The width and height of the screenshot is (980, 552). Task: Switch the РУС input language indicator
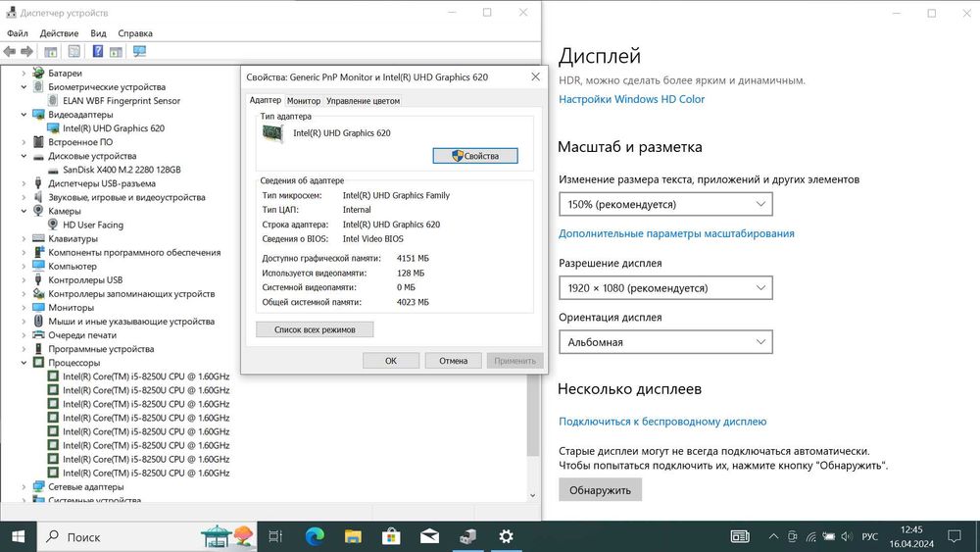pos(869,536)
